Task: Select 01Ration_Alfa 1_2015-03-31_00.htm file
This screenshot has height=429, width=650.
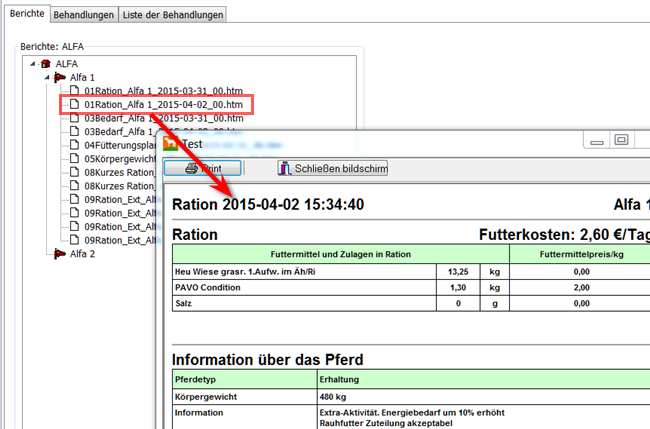Action: pyautogui.click(x=163, y=91)
